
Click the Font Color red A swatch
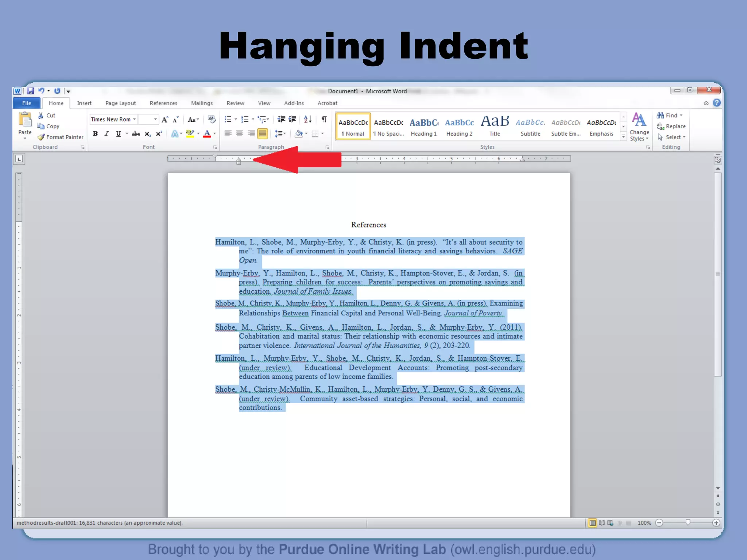point(207,134)
